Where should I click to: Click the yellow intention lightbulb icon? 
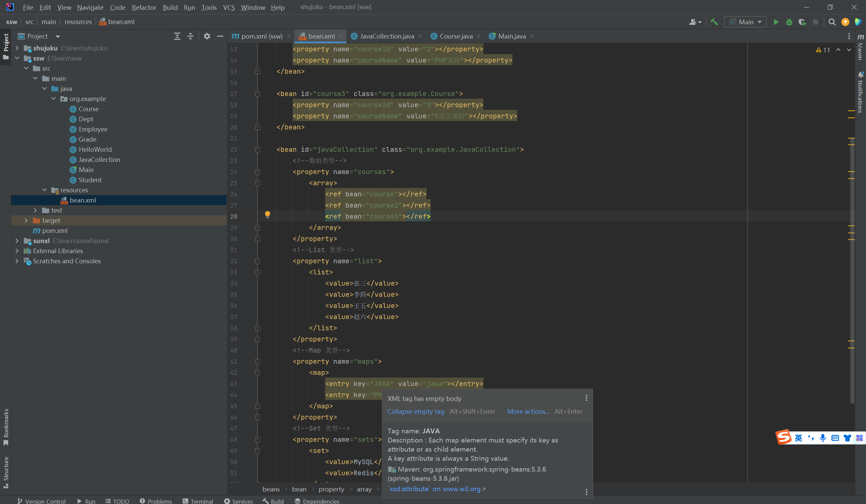(x=267, y=215)
